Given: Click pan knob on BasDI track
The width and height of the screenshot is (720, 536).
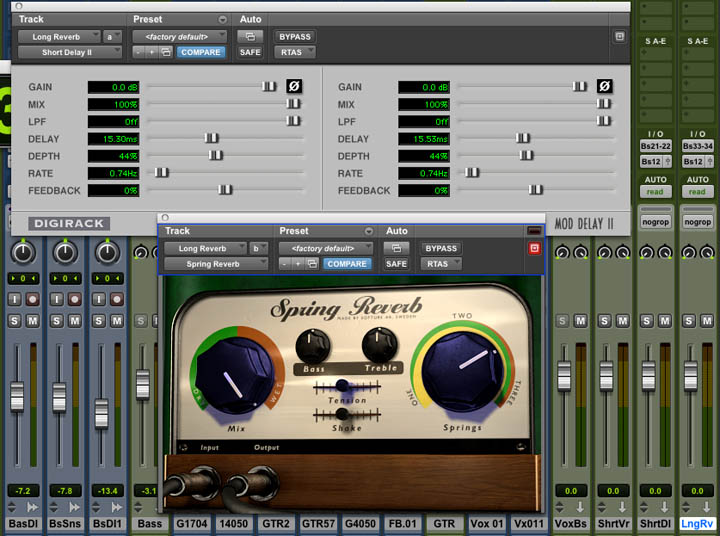Looking at the screenshot, I should tap(23, 252).
